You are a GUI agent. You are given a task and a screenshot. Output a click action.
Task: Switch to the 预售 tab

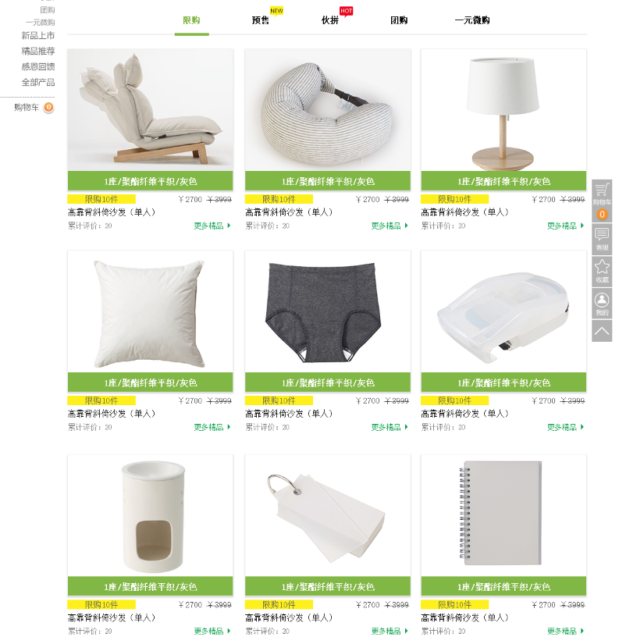point(261,20)
